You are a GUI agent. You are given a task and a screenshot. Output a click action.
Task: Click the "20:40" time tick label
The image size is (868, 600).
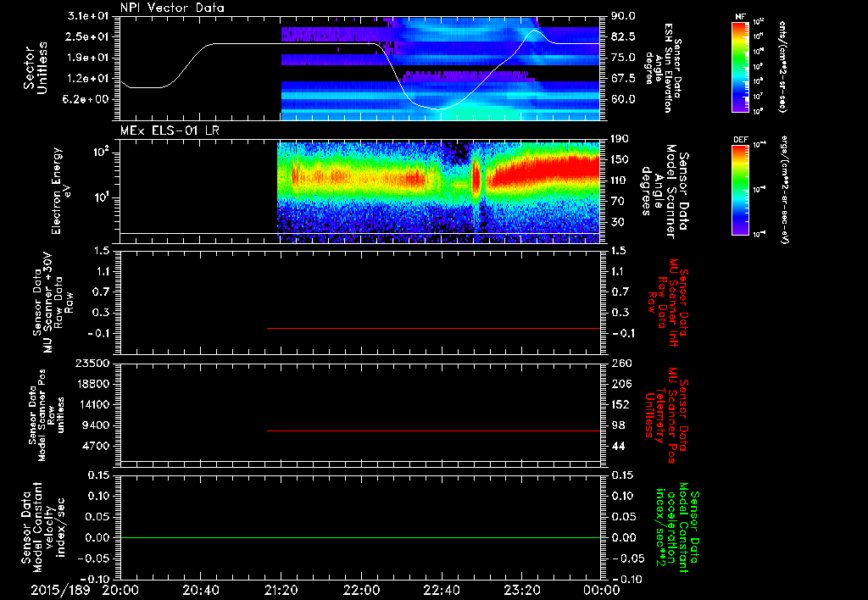click(201, 590)
